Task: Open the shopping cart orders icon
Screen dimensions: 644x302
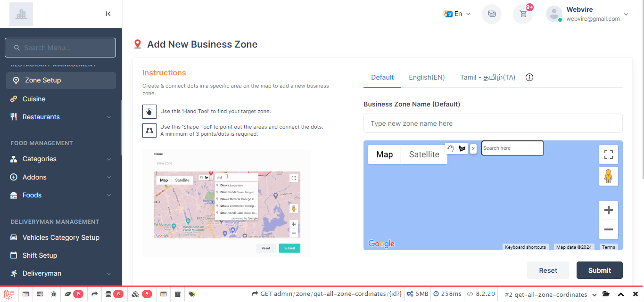Action: [x=523, y=14]
